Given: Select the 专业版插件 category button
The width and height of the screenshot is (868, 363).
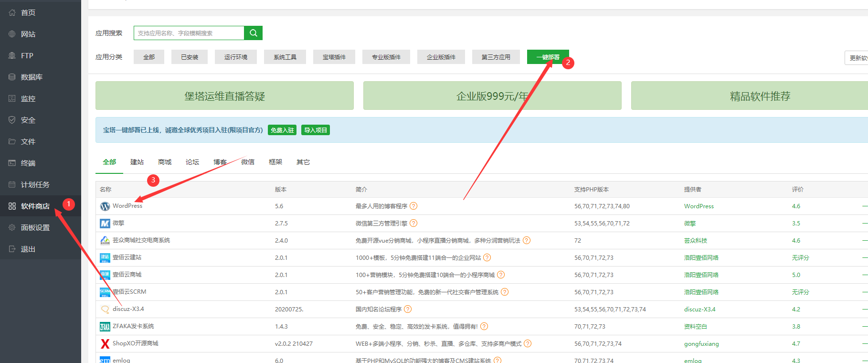Looking at the screenshot, I should pos(386,57).
